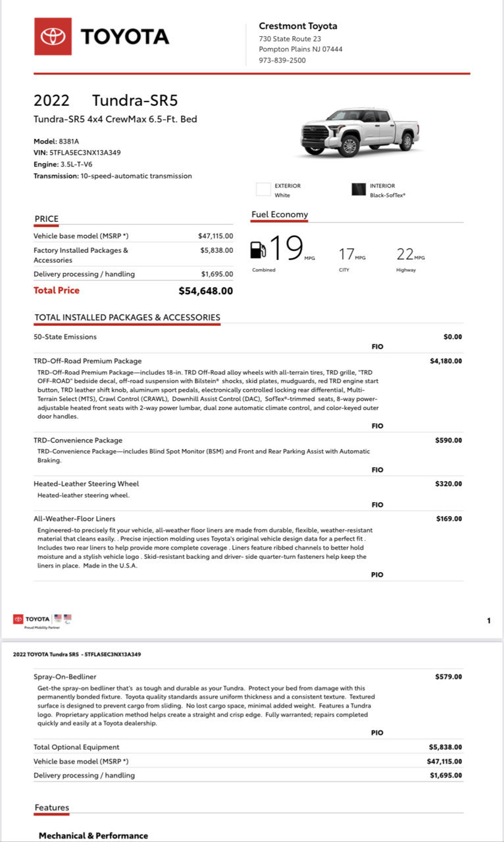Viewport: 504px width, 842px height.
Task: Click the dealership phone number 973-839-2500
Action: 282,61
